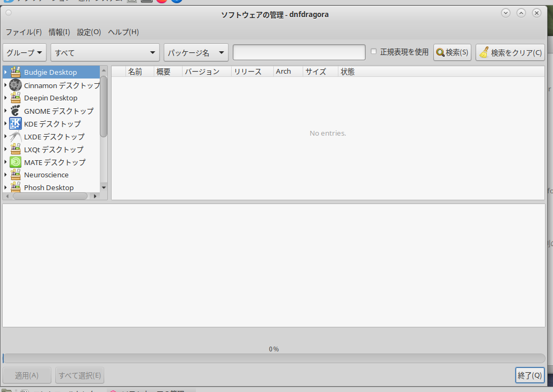Select the Cinnamon デスクトップ group row
This screenshot has width=553, height=392.
click(x=51, y=85)
